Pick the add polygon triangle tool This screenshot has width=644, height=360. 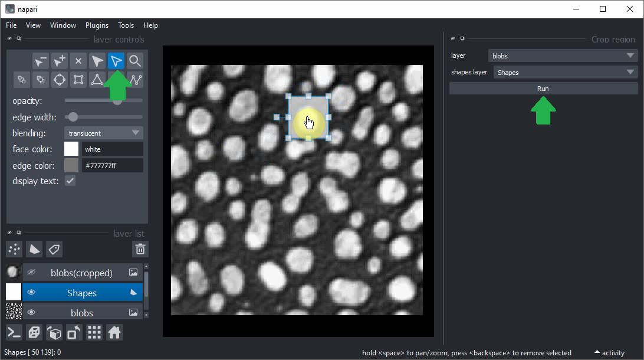point(97,80)
